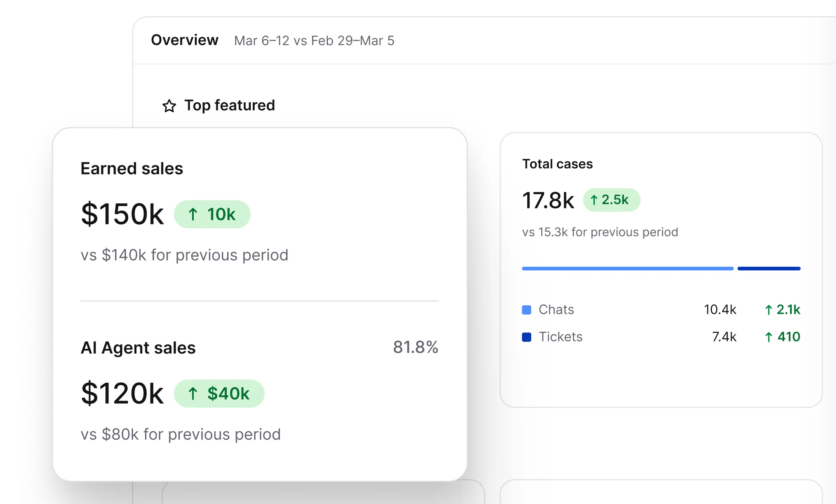The image size is (836, 504).
Task: Click the up arrow in 2.5k badge
Action: (x=594, y=200)
